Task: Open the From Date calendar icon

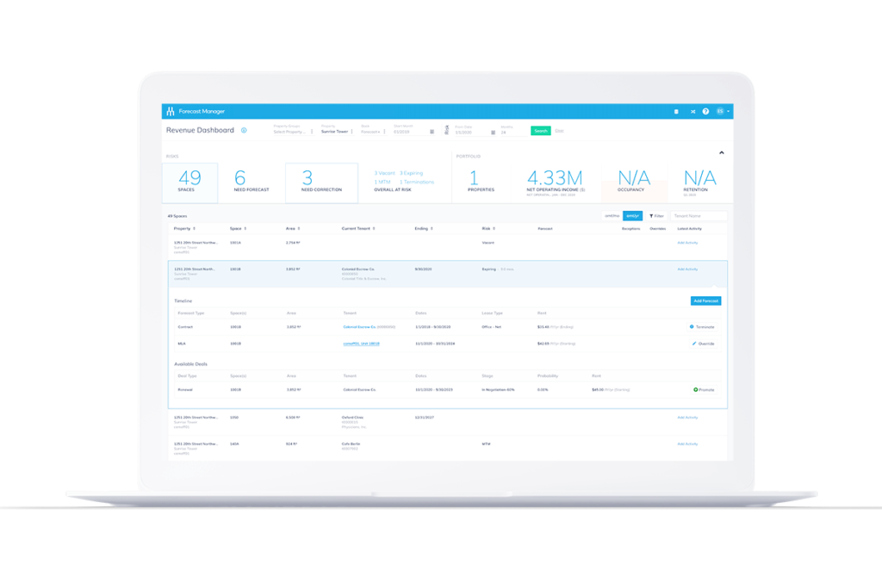Action: pyautogui.click(x=493, y=133)
